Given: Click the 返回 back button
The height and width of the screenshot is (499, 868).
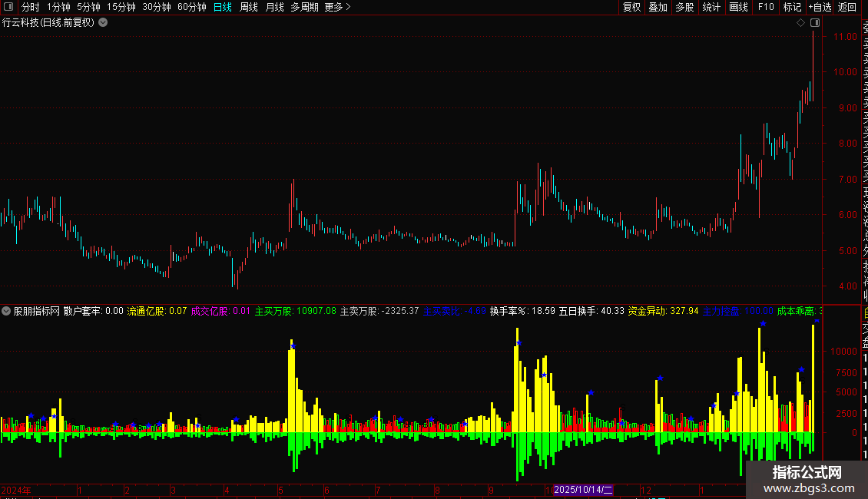Looking at the screenshot, I should [847, 7].
